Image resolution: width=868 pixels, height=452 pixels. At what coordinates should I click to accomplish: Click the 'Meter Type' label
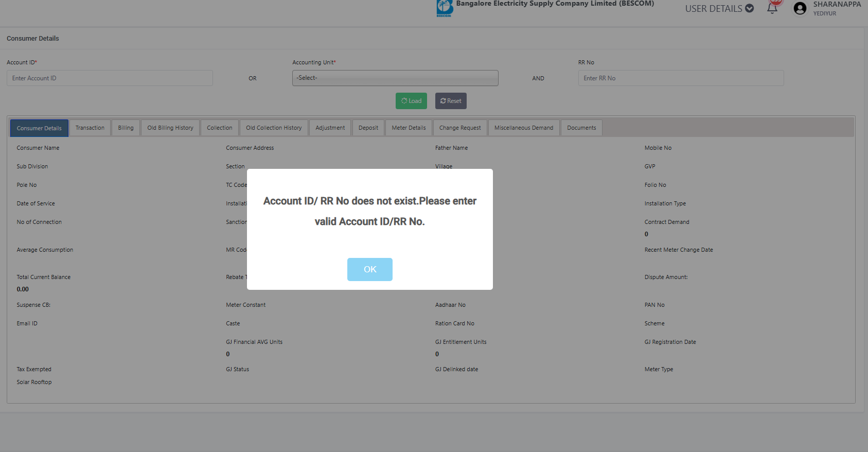click(x=659, y=369)
